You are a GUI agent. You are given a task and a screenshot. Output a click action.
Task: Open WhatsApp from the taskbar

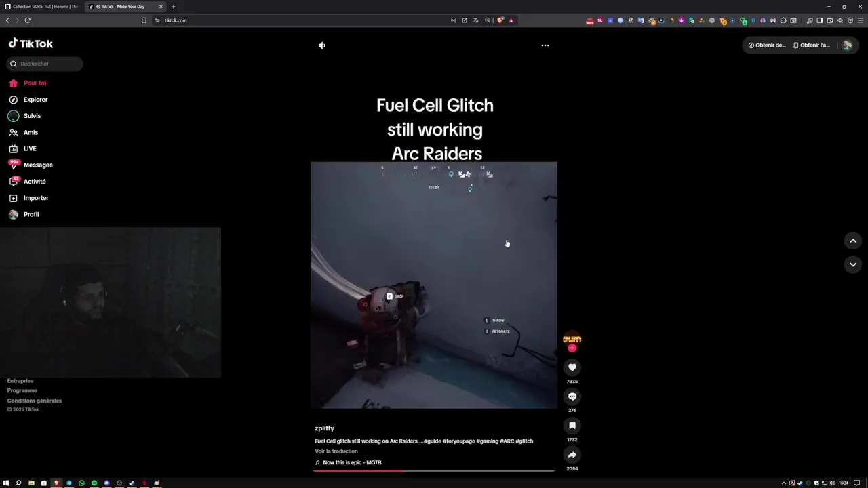pos(81,483)
